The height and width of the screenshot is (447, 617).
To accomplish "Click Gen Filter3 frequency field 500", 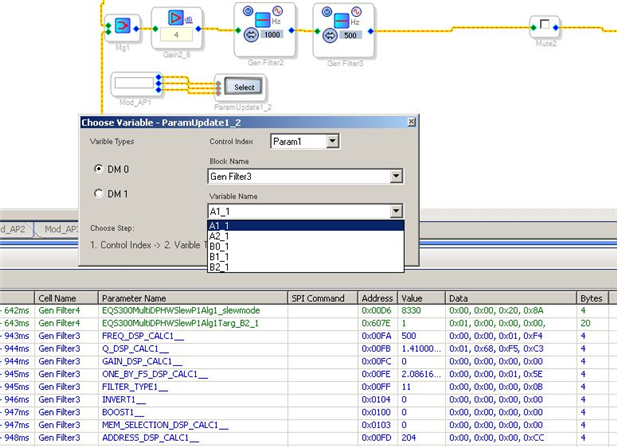I will pos(350,36).
